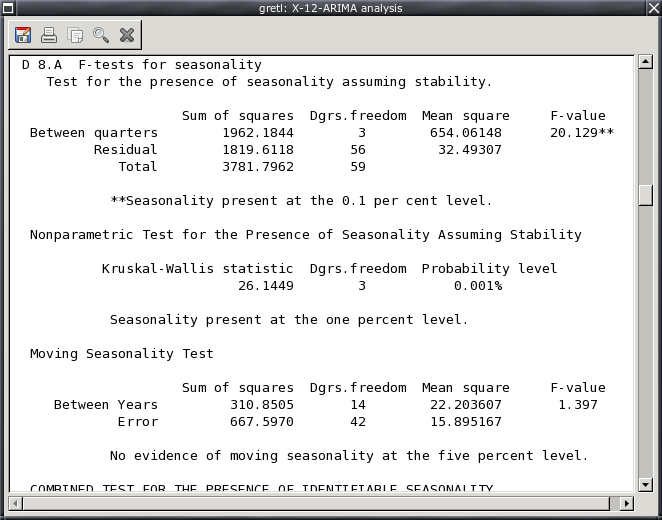Viewport: 662px width, 520px height.
Task: Click the vertical scrollbar down arrow
Action: pos(645,483)
